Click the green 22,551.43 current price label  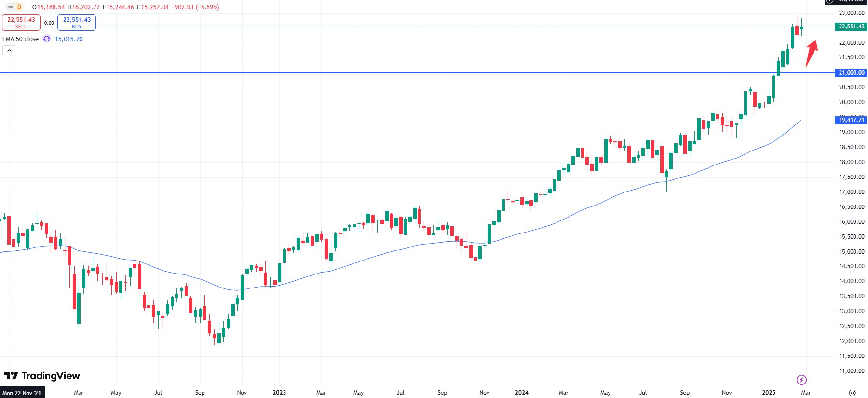(x=851, y=27)
